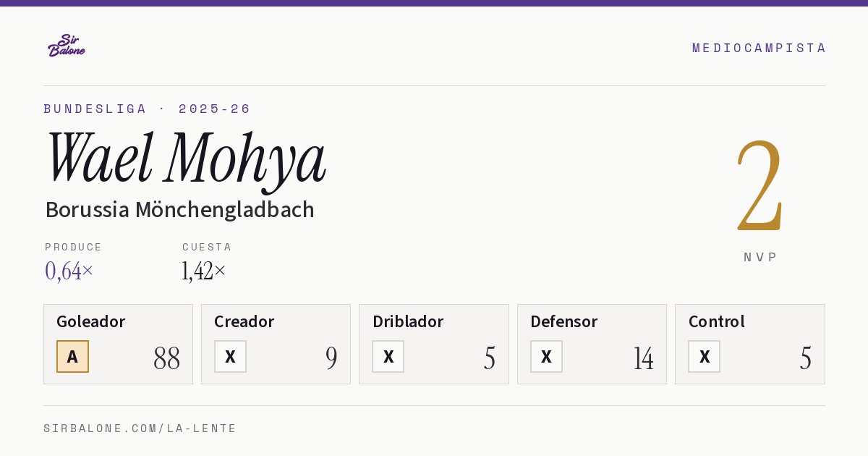Select the Driblador stat card title
This screenshot has height=456, width=868.
tap(408, 321)
